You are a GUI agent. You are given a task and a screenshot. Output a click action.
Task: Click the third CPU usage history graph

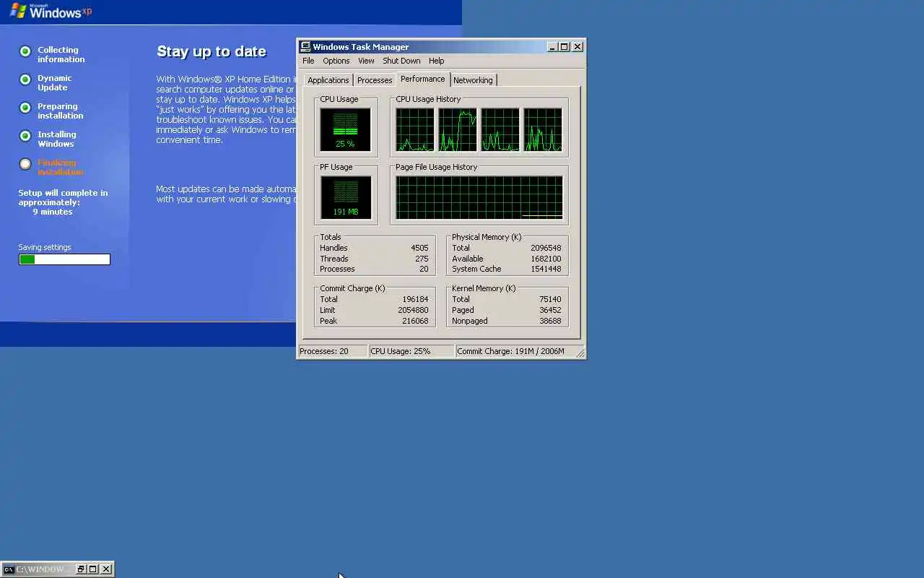[x=500, y=130]
